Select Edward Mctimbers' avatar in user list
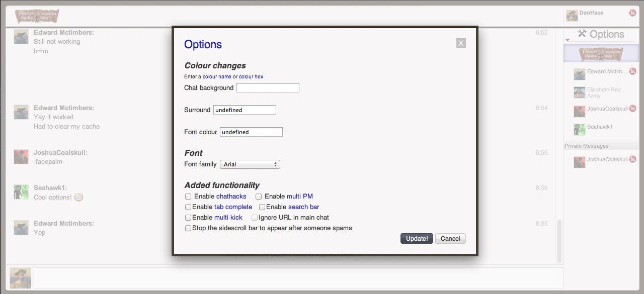This screenshot has width=644, height=294. click(x=579, y=73)
